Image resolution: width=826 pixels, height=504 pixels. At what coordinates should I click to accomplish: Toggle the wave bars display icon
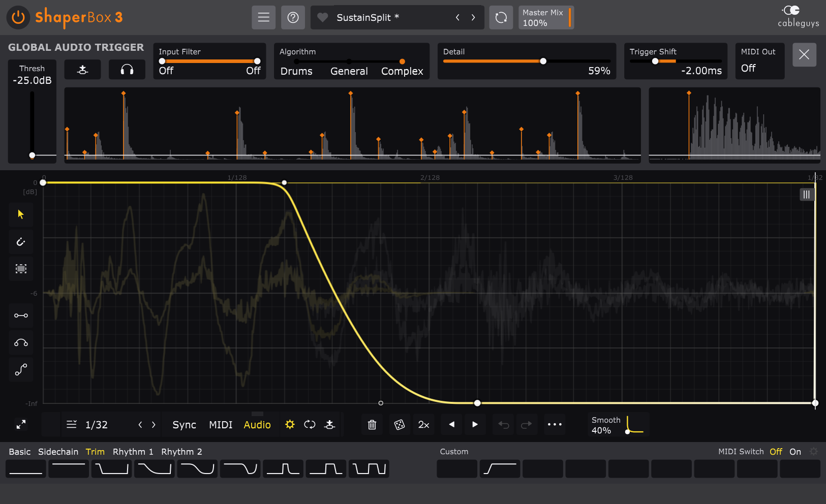807,195
